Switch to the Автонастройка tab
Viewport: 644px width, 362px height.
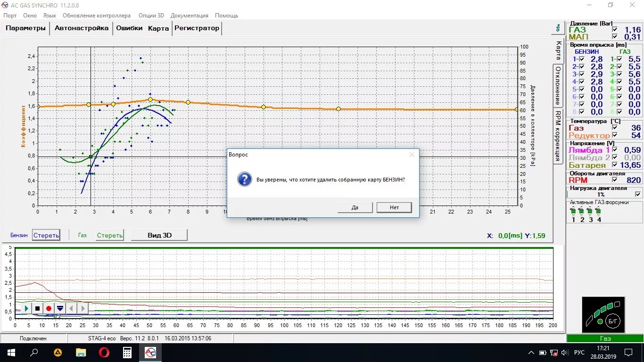[x=82, y=28]
